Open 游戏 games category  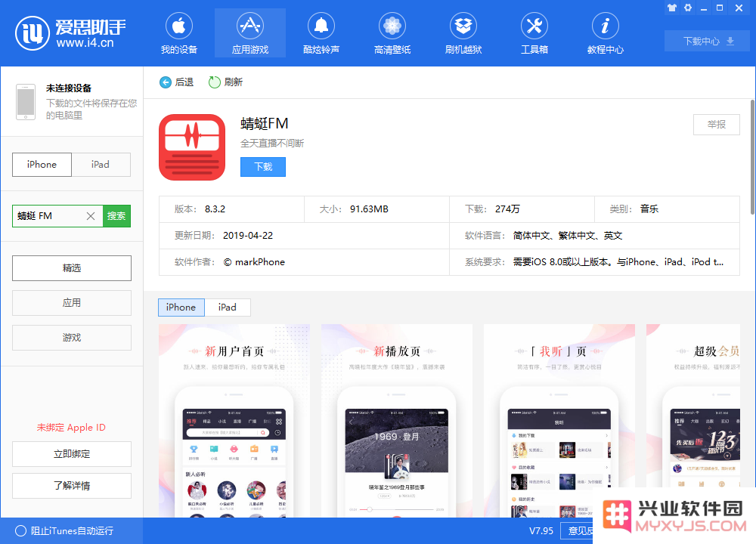[x=72, y=337]
